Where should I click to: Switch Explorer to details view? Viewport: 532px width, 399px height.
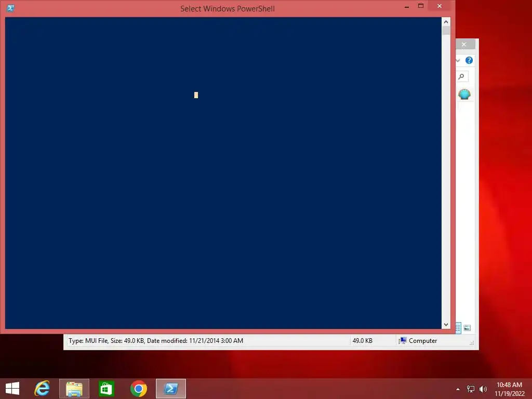(x=458, y=328)
